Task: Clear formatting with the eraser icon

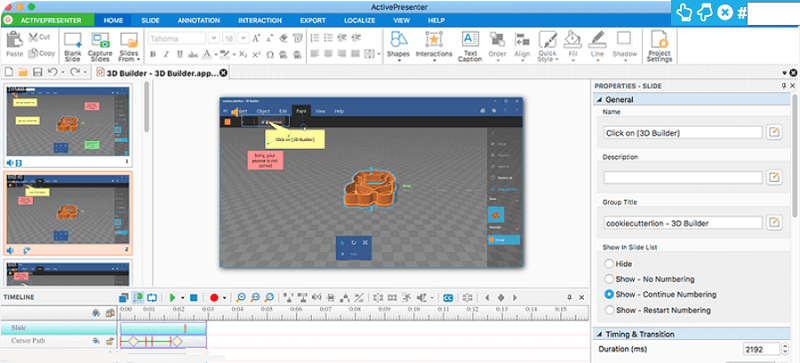Action: click(284, 38)
